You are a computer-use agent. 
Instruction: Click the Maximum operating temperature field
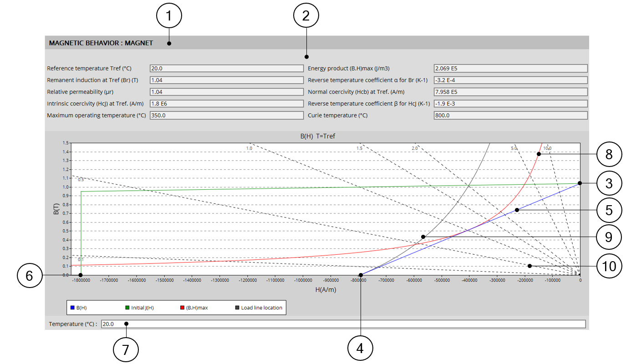click(x=226, y=116)
